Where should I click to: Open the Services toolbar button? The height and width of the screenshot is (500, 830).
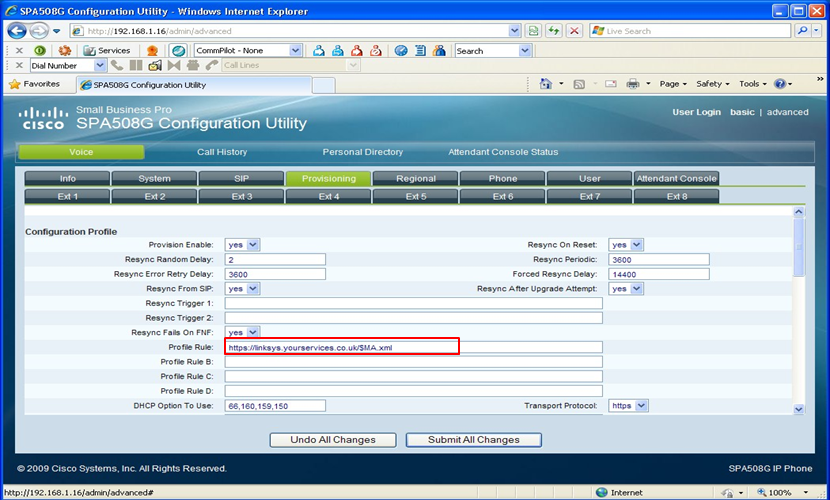[x=107, y=51]
